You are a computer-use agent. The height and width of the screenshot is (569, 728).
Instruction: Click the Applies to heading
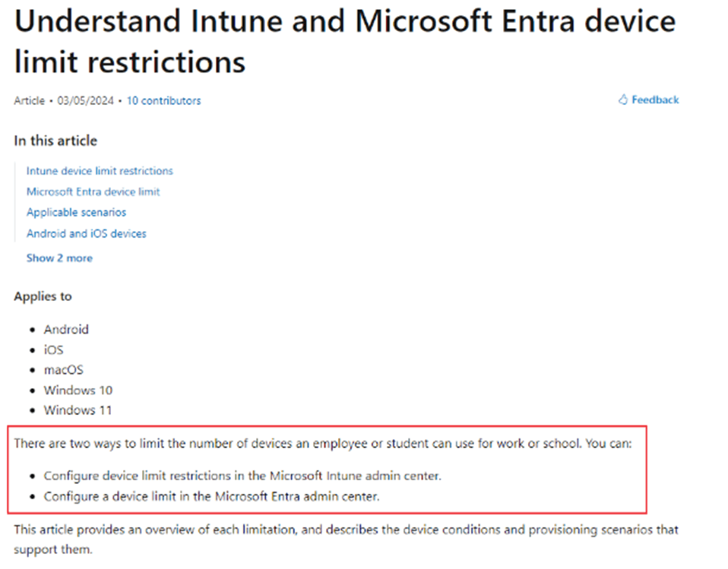point(43,296)
